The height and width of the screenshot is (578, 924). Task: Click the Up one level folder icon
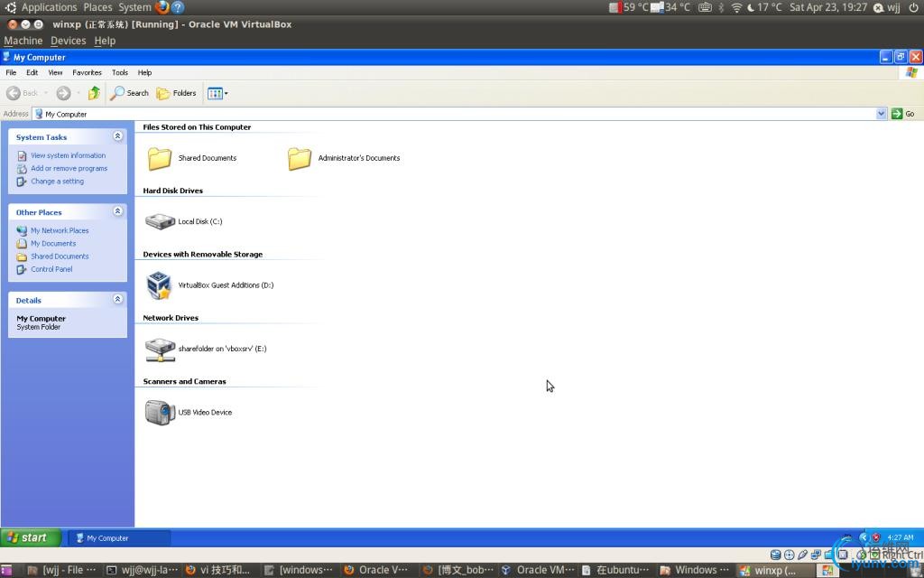click(x=94, y=93)
